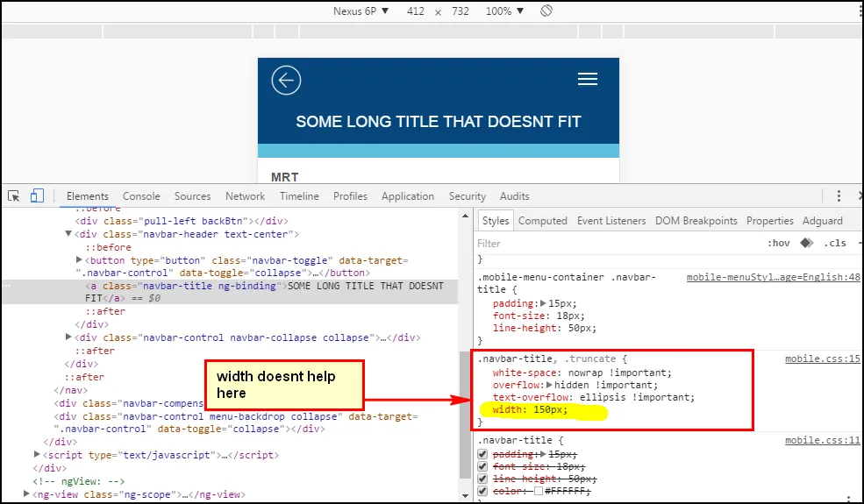
Task: Open the Network tab
Action: [x=246, y=196]
